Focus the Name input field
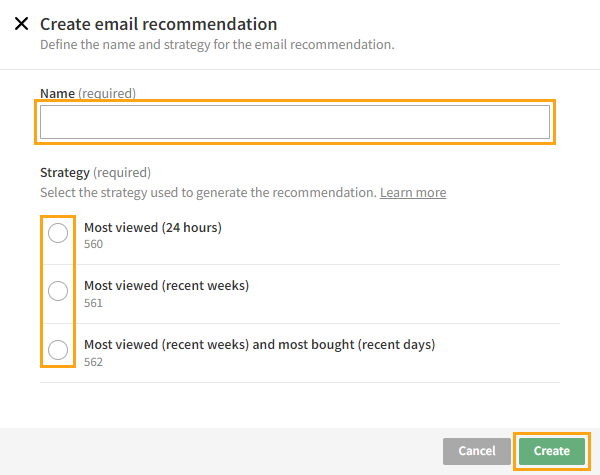 (x=295, y=122)
